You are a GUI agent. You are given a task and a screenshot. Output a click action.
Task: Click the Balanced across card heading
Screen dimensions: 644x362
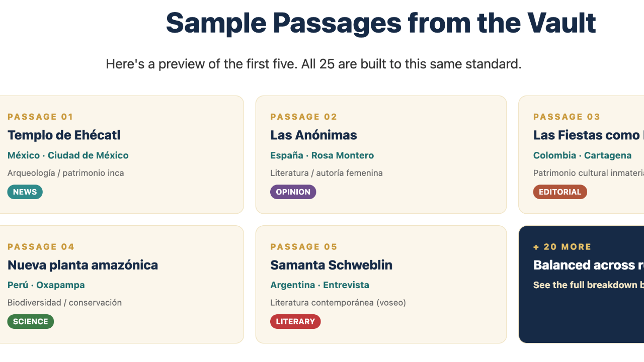tap(589, 265)
